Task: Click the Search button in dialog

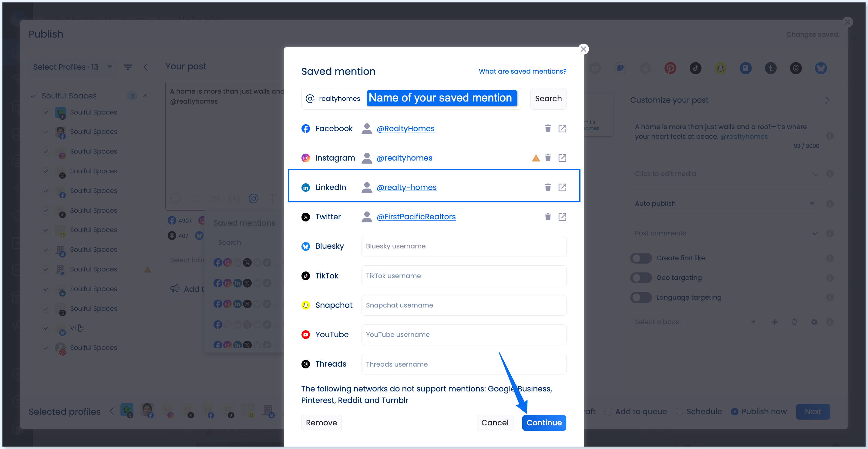Action: [x=548, y=99]
